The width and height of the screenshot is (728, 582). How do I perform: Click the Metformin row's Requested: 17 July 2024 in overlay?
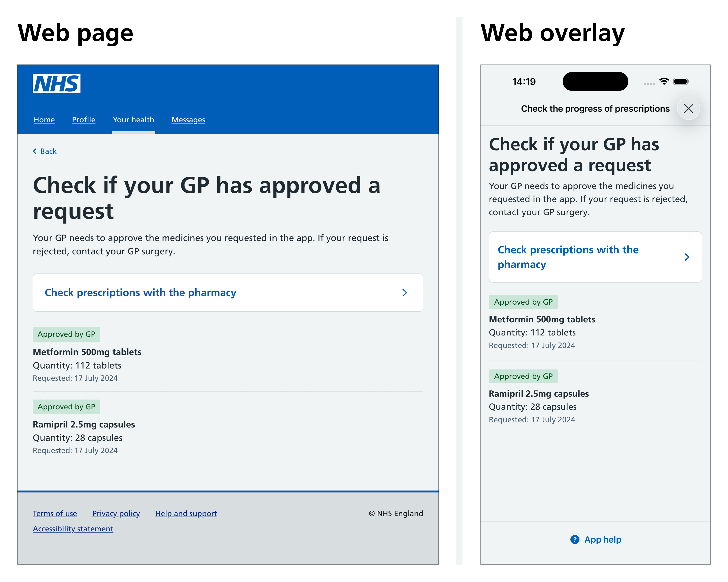tap(532, 345)
